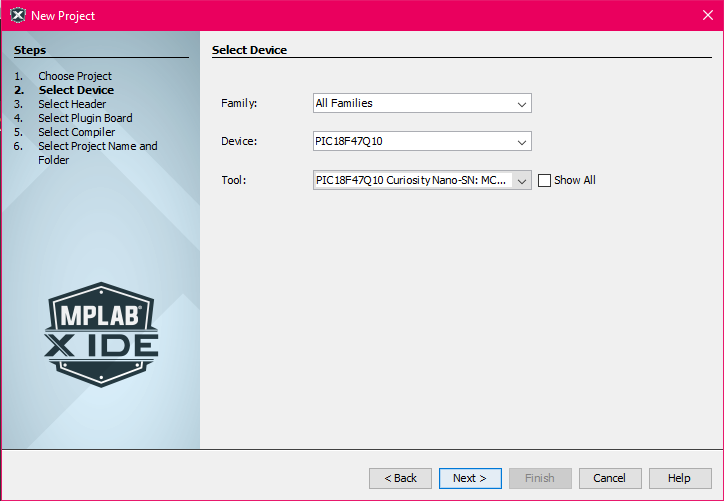724x501 pixels.
Task: Click the 'All Families' field text
Action: [x=344, y=103]
